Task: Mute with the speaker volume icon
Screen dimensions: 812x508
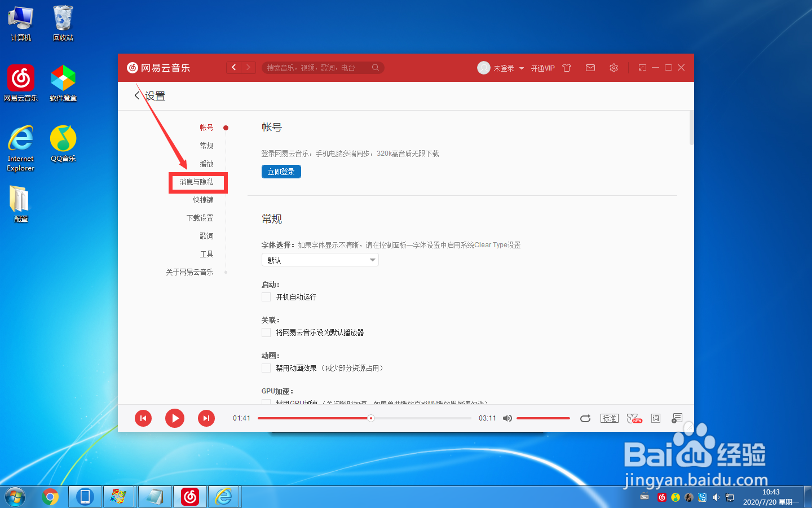Action: click(x=507, y=418)
